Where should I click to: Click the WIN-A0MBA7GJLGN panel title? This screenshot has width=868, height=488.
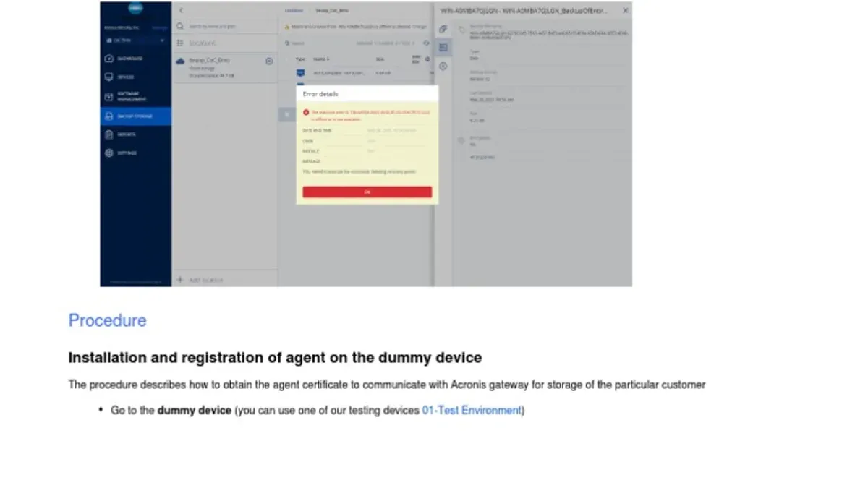point(524,11)
